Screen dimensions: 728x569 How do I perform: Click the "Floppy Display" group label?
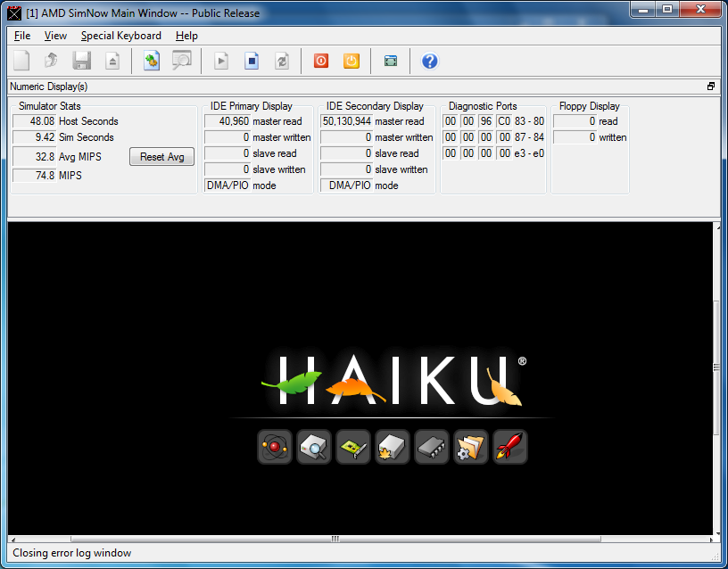click(x=589, y=106)
